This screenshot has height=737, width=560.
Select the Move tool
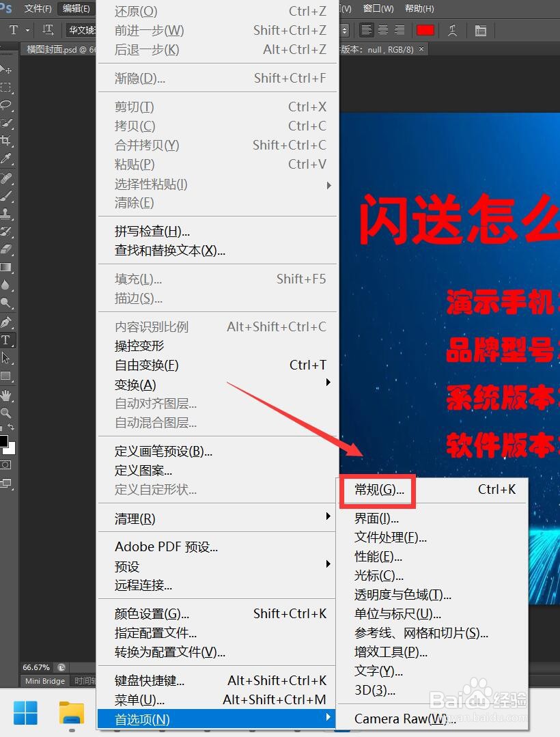pos(7,68)
